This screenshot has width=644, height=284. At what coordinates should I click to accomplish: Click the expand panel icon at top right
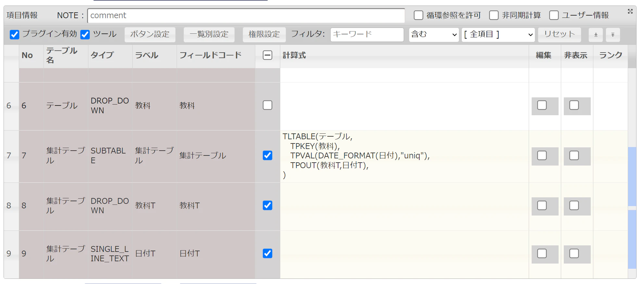[630, 11]
